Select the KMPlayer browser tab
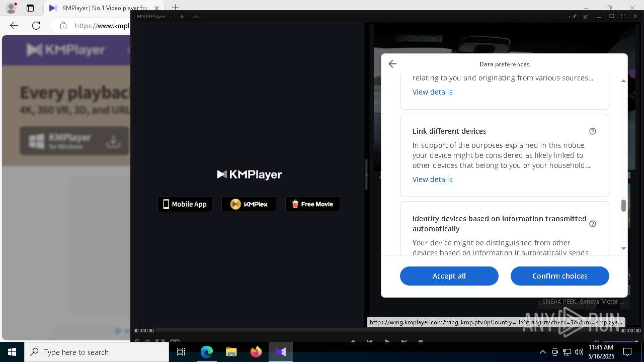This screenshot has width=644, height=362. coord(105,8)
